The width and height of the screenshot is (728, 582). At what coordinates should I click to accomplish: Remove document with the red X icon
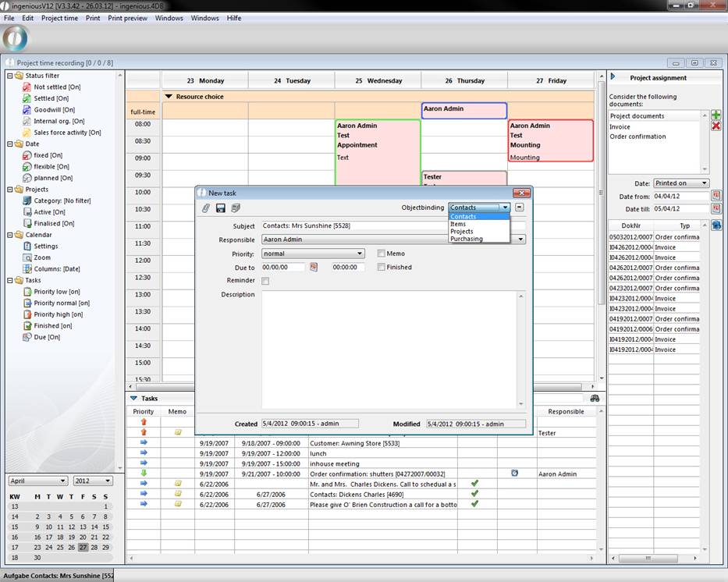pyautogui.click(x=716, y=126)
